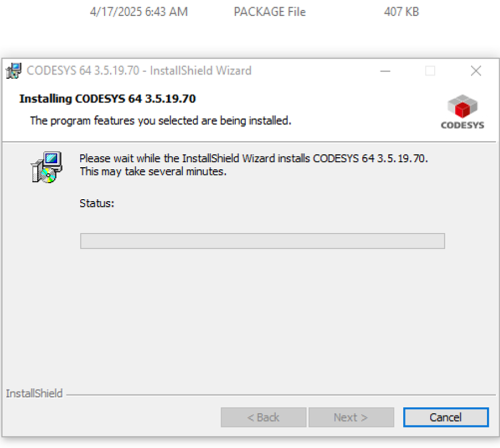Close the InstallShield Wizard window

point(476,71)
